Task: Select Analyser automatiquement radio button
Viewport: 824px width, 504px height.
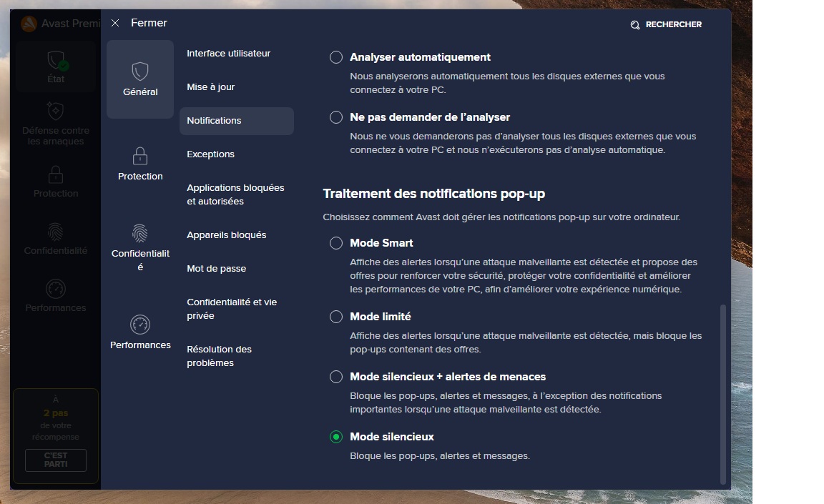Action: [x=335, y=57]
